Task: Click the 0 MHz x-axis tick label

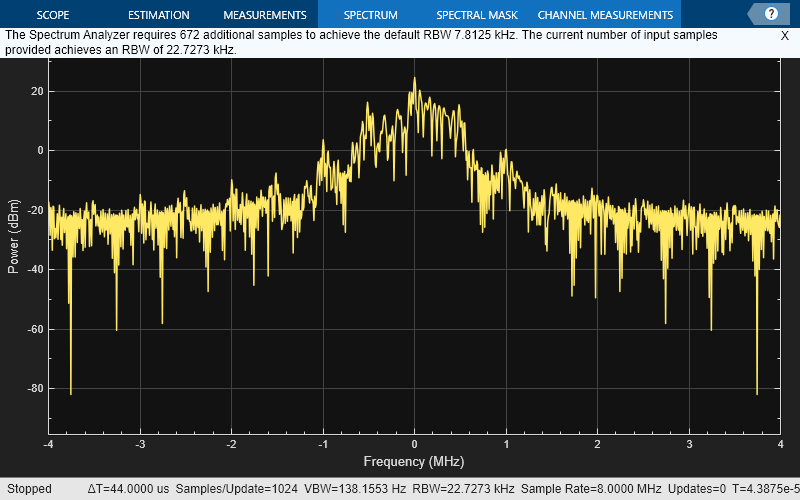Action: [414, 444]
